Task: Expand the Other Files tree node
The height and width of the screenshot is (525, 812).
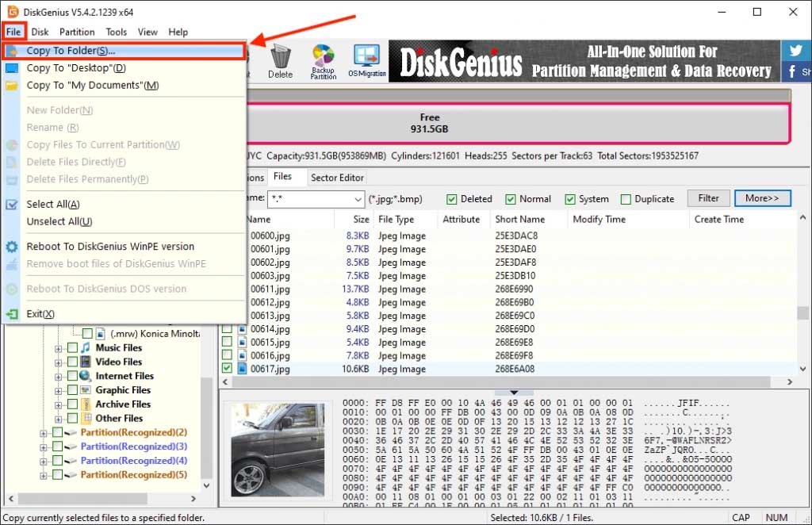Action: coord(59,419)
